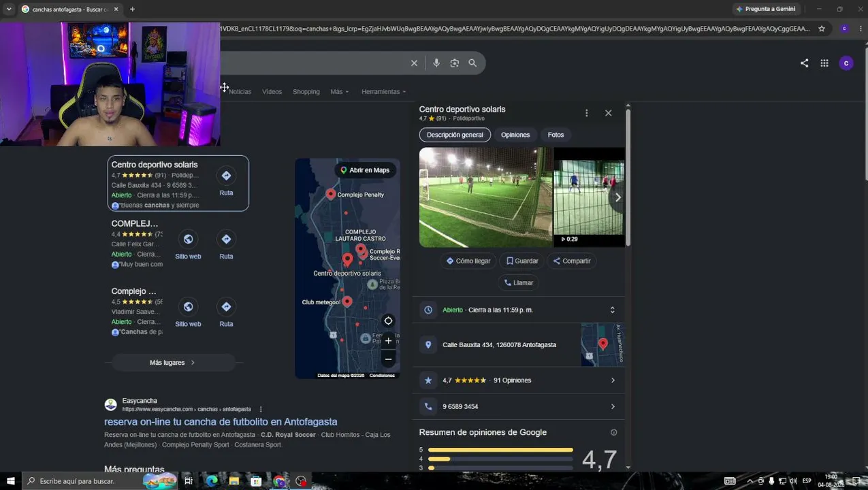Image resolution: width=868 pixels, height=490 pixels.
Task: Click the magnifier search icon in search bar
Action: click(472, 63)
